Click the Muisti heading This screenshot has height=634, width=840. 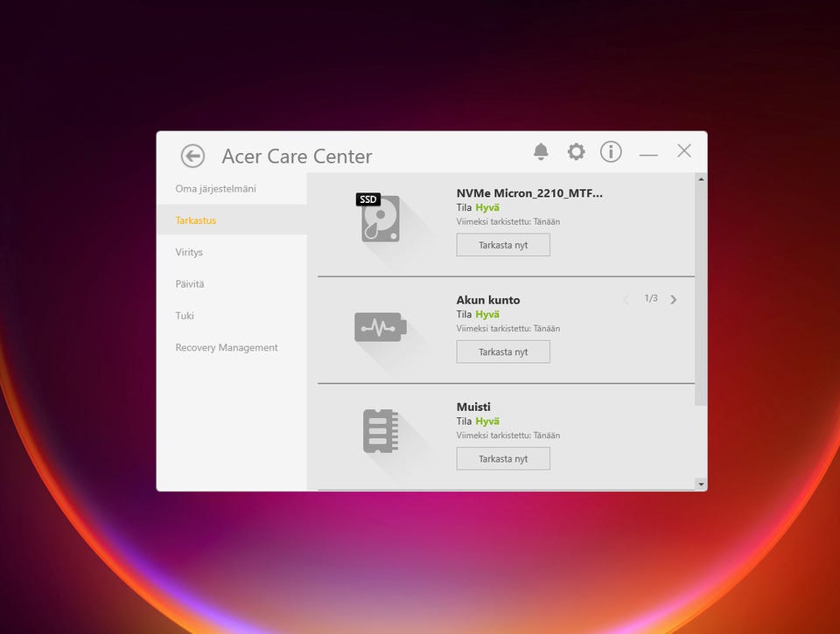(x=473, y=407)
